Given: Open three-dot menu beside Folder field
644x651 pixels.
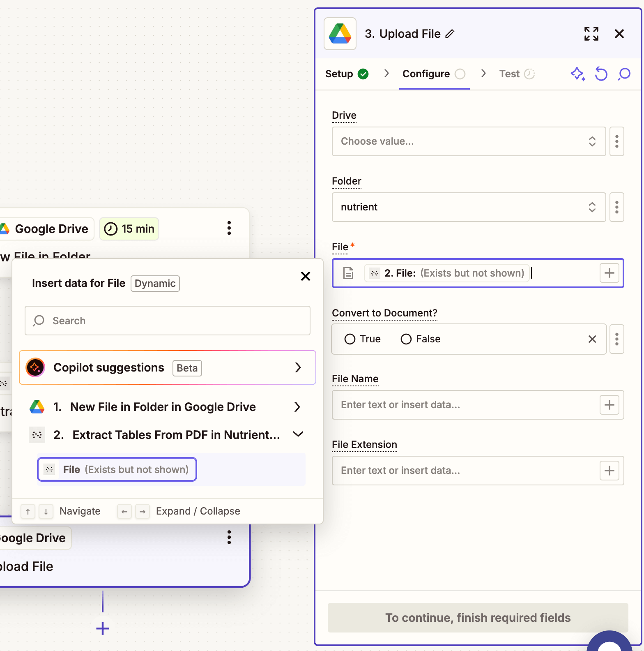Looking at the screenshot, I should click(616, 207).
